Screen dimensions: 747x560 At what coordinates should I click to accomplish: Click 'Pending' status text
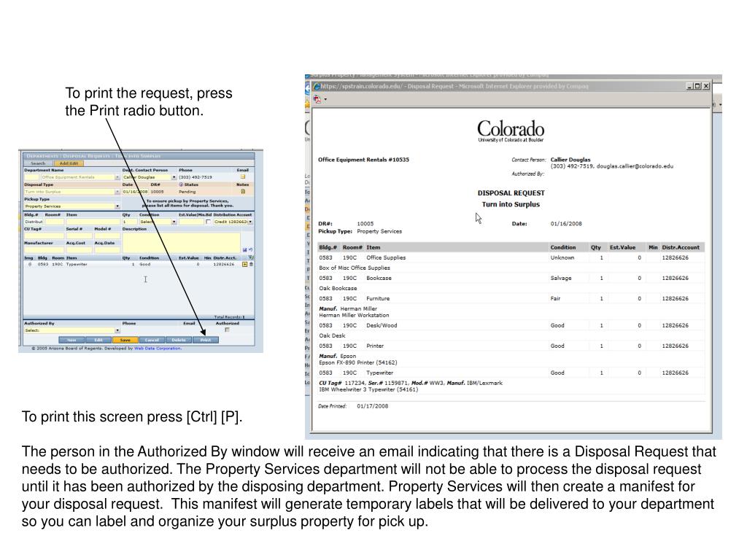click(x=187, y=192)
